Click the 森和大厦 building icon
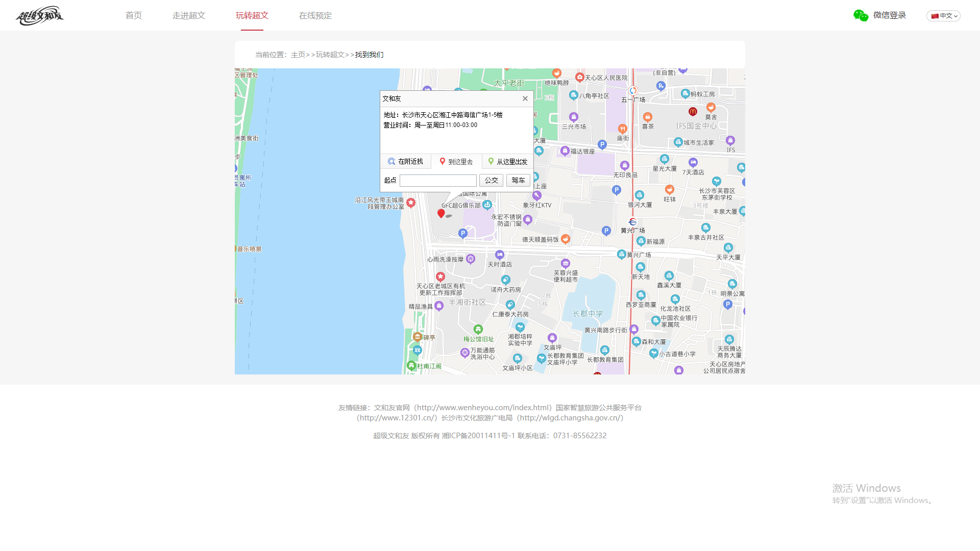980x551 pixels. (x=636, y=342)
